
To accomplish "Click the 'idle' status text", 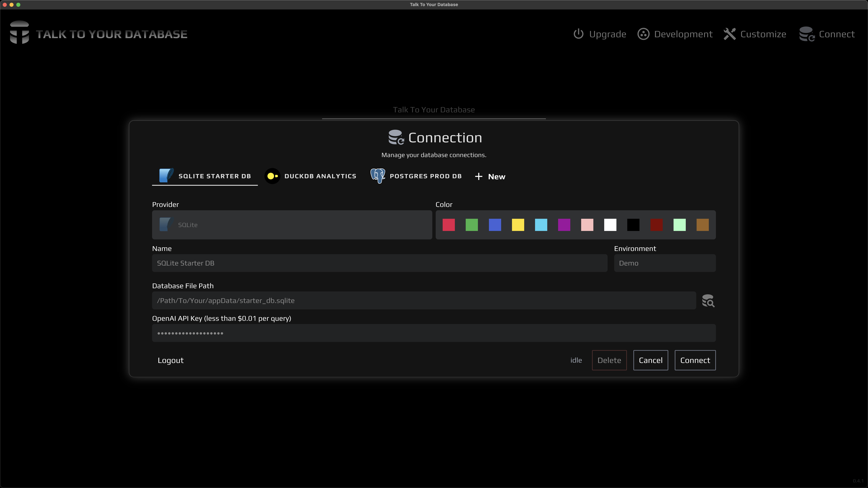I will pos(576,360).
